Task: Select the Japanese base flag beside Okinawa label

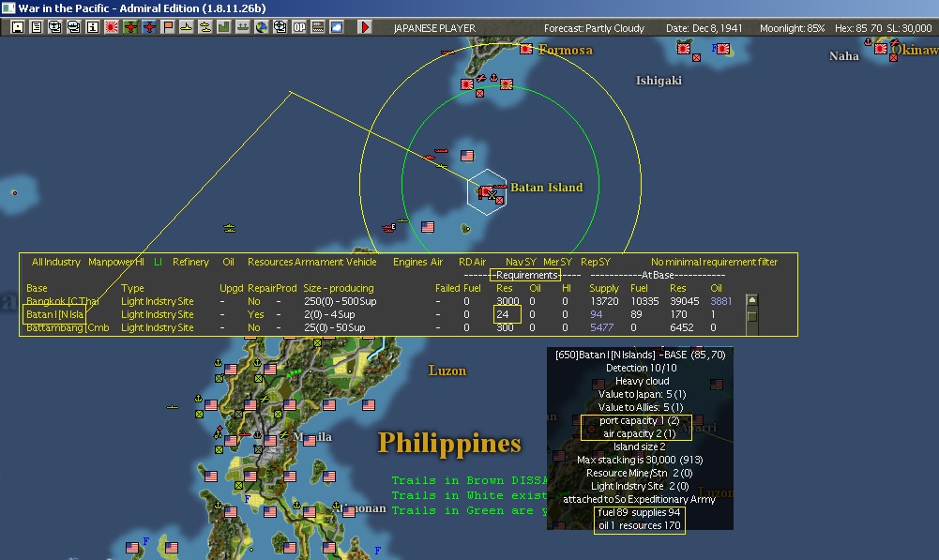Action: tap(880, 49)
